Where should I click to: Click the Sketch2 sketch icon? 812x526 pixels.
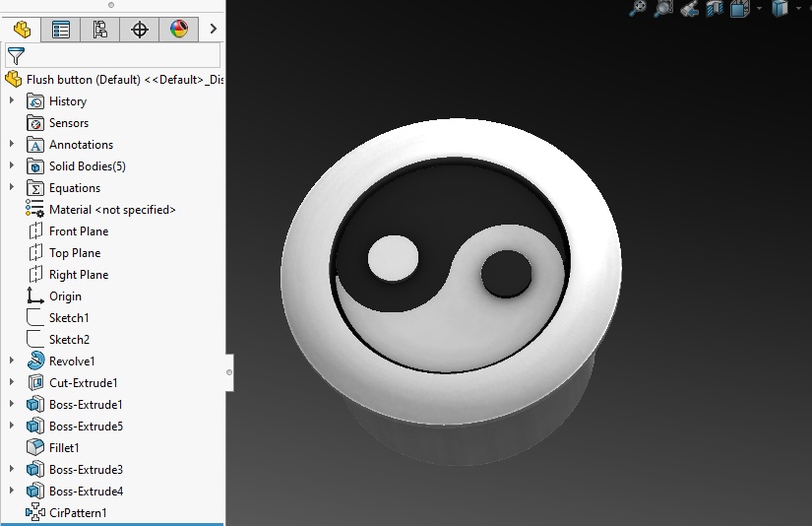pyautogui.click(x=34, y=339)
